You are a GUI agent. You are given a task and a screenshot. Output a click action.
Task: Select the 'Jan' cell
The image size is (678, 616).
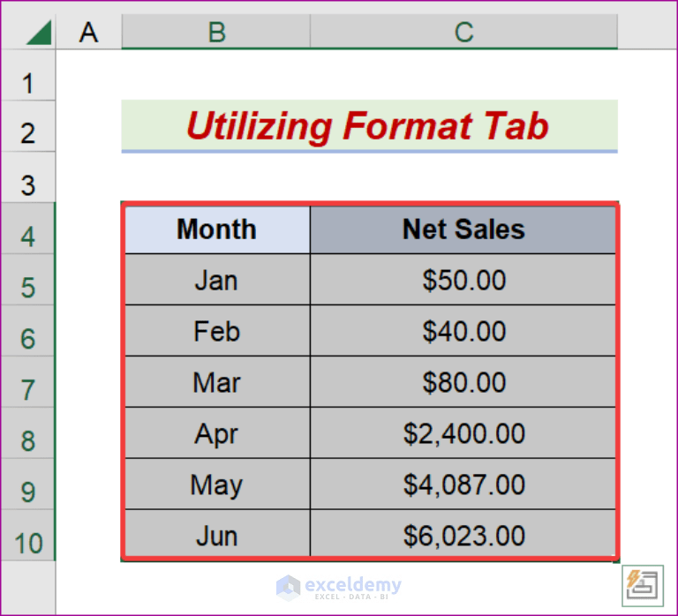[216, 280]
